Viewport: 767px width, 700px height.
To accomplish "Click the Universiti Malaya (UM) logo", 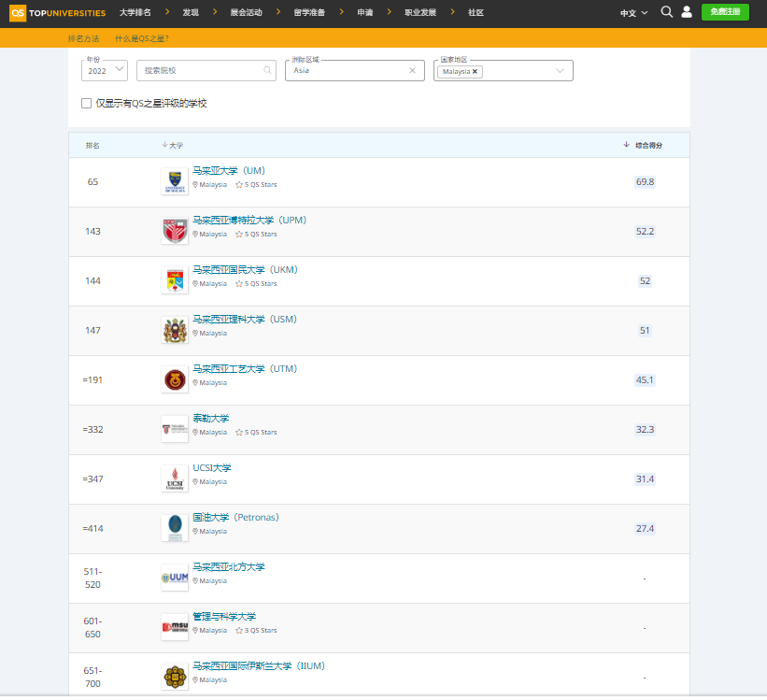I will coord(175,181).
